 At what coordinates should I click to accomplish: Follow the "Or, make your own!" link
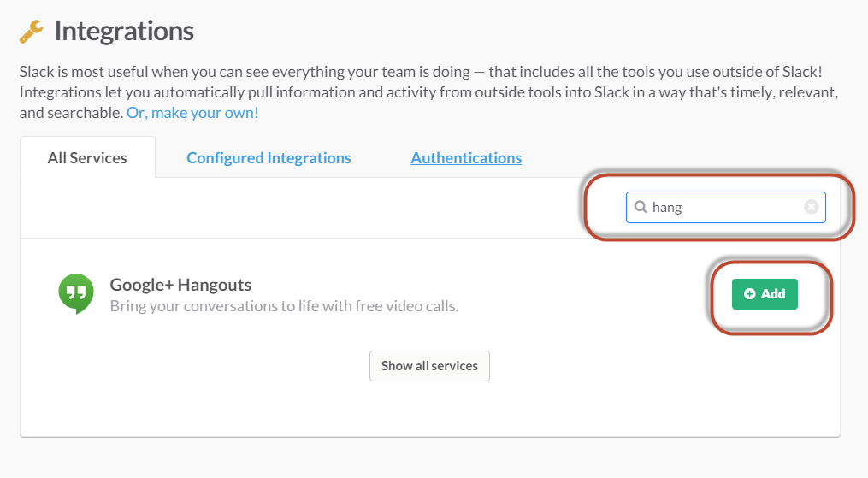point(192,113)
